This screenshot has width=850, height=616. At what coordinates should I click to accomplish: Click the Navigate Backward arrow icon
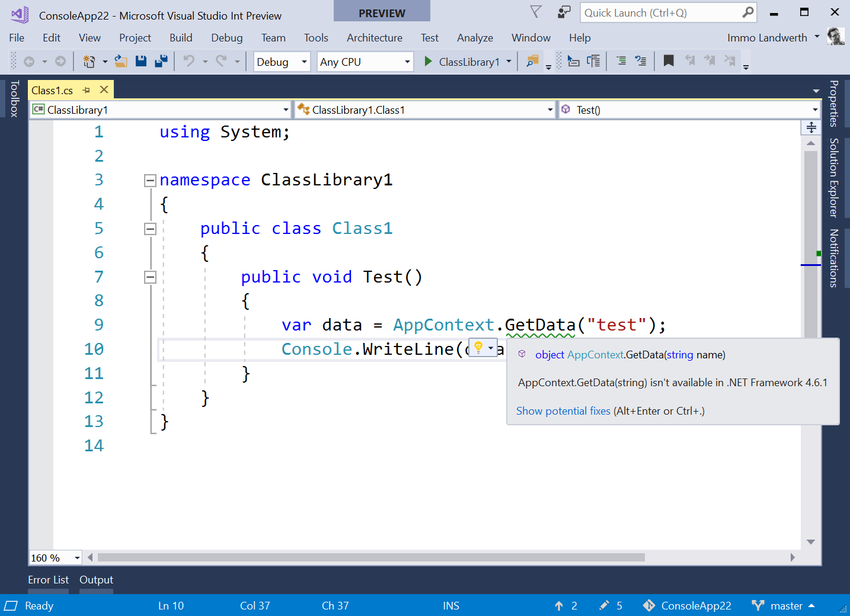pos(29,62)
